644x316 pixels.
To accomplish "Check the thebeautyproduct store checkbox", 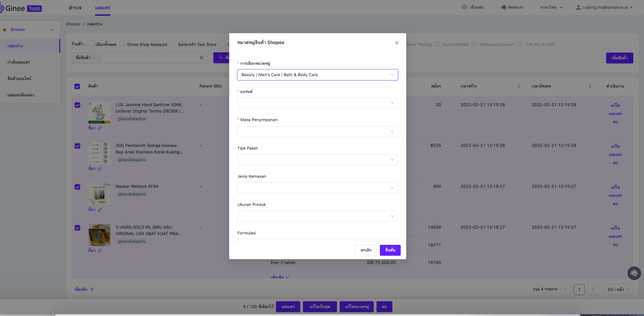I will [x=474, y=44].
